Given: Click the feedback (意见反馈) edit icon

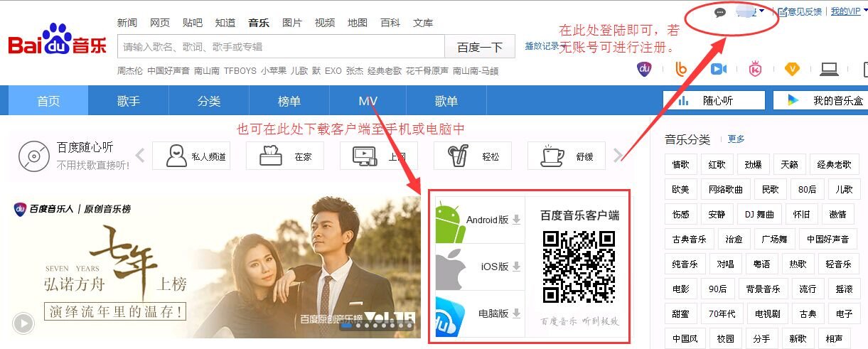Looking at the screenshot, I should pos(781,11).
